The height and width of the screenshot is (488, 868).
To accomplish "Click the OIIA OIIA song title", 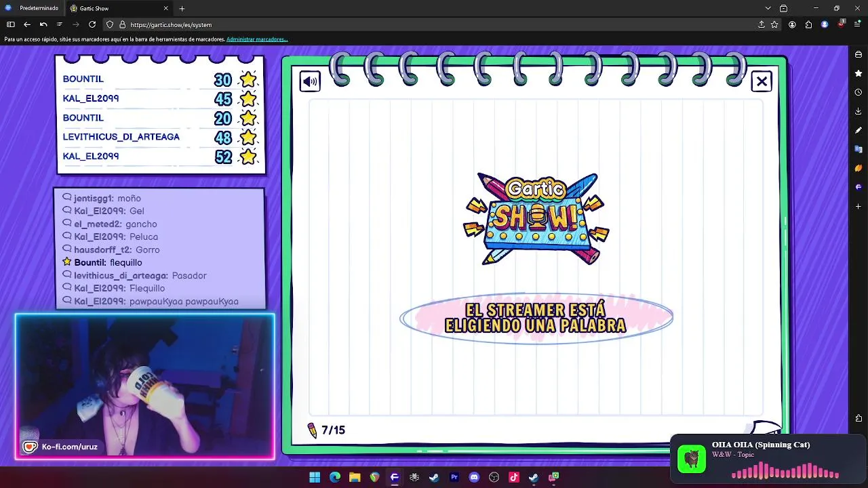I will tap(761, 445).
